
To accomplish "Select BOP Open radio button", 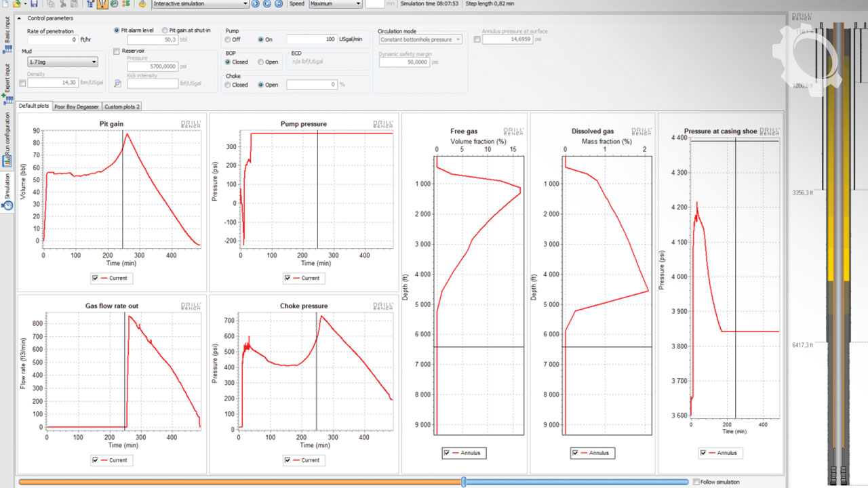I will coord(261,62).
